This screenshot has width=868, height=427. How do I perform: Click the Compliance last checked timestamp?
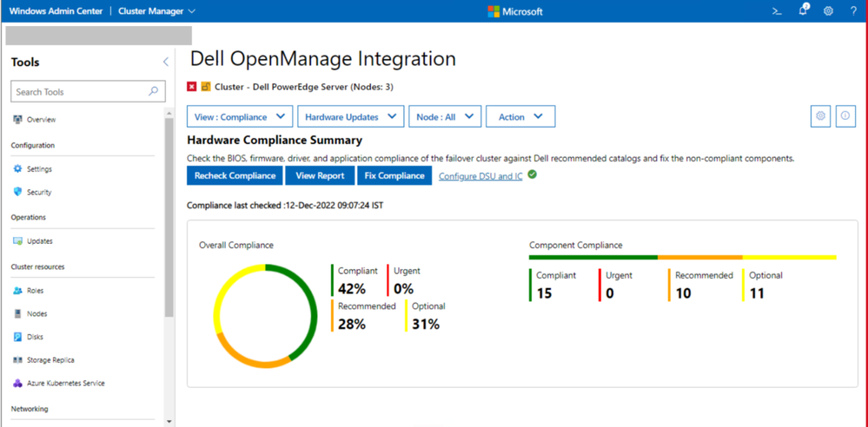pyautogui.click(x=285, y=205)
